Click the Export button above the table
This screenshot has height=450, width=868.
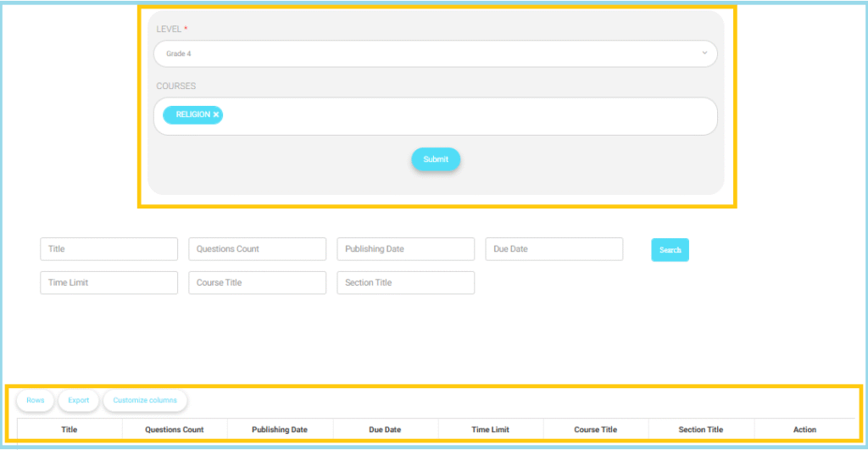pyautogui.click(x=79, y=400)
